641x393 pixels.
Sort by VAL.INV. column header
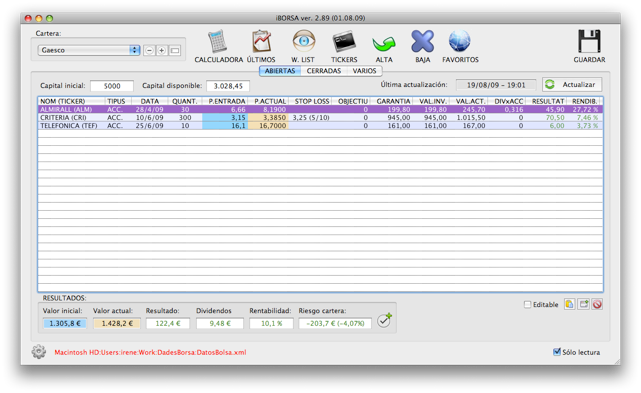tap(432, 101)
